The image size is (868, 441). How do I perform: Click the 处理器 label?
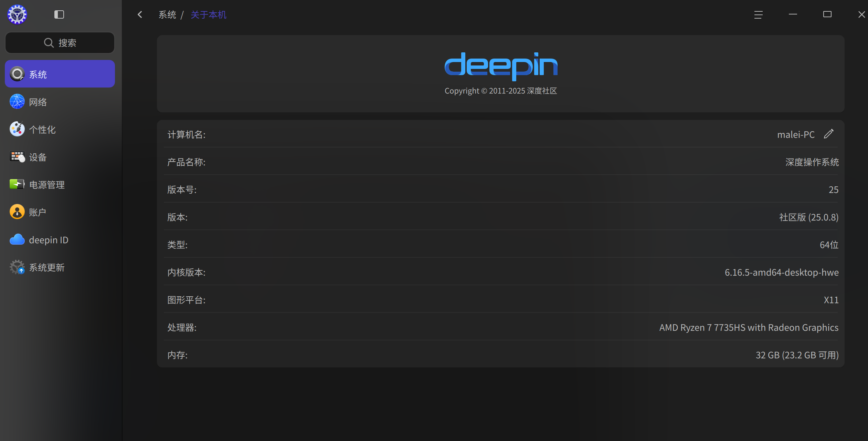[x=182, y=327]
